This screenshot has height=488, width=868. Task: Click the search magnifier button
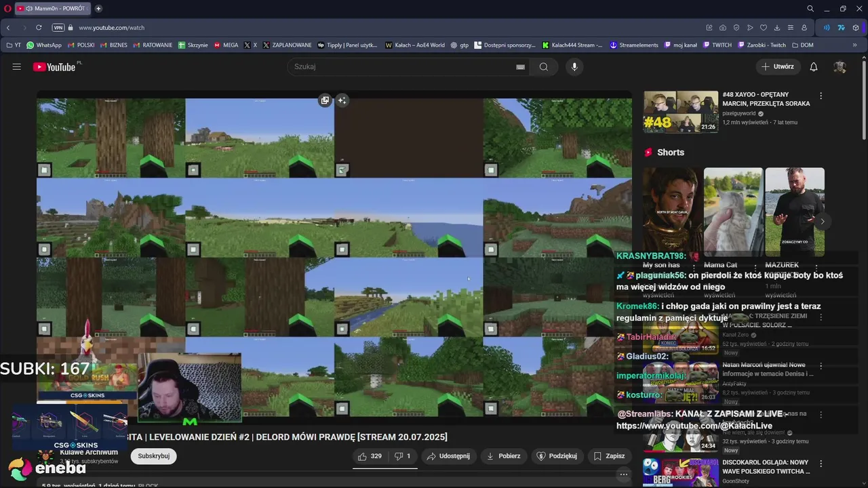click(544, 66)
